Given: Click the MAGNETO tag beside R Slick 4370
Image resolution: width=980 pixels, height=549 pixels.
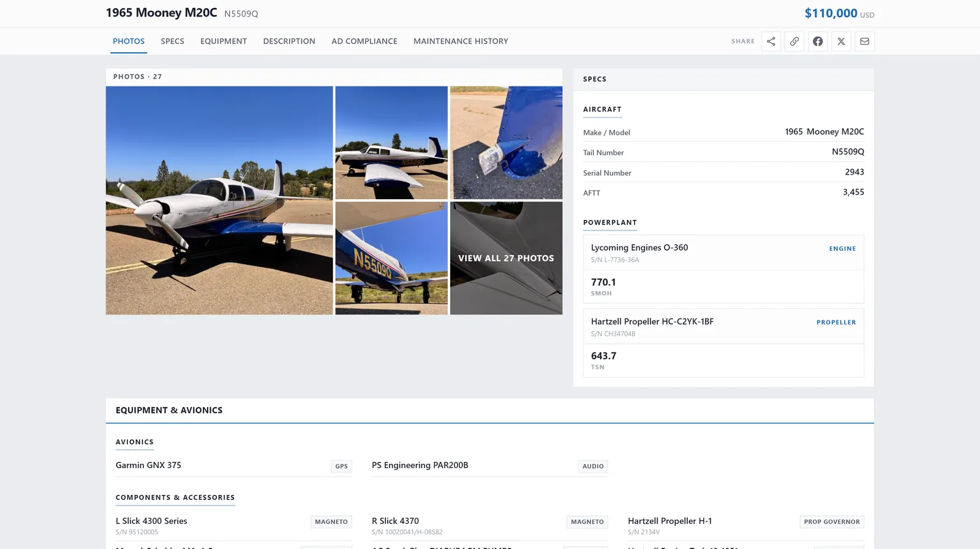Looking at the screenshot, I should 587,522.
